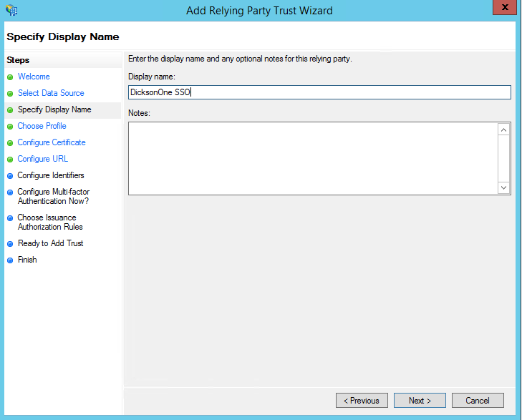The height and width of the screenshot is (420, 522).
Task: Close the Add Relying Party Trust Wizard
Action: 505,7
